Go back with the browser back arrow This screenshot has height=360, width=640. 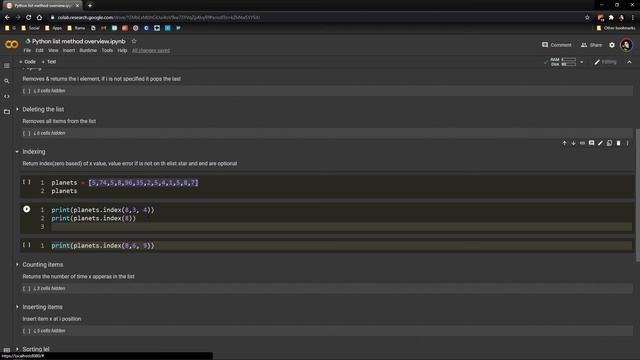point(7,18)
